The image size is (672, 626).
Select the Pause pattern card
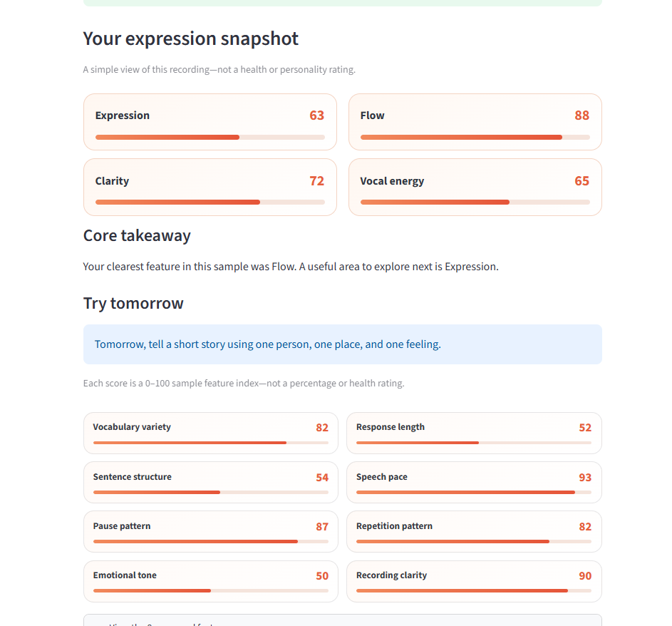click(x=211, y=532)
